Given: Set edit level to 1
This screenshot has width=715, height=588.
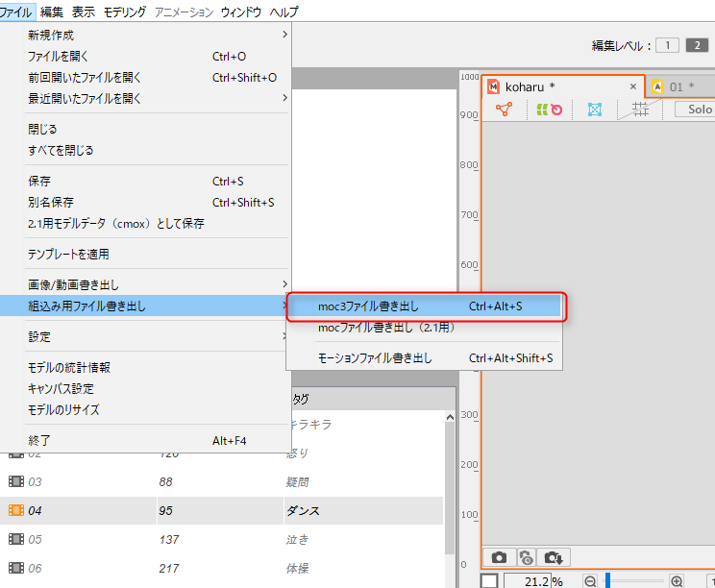Looking at the screenshot, I should pos(668,45).
